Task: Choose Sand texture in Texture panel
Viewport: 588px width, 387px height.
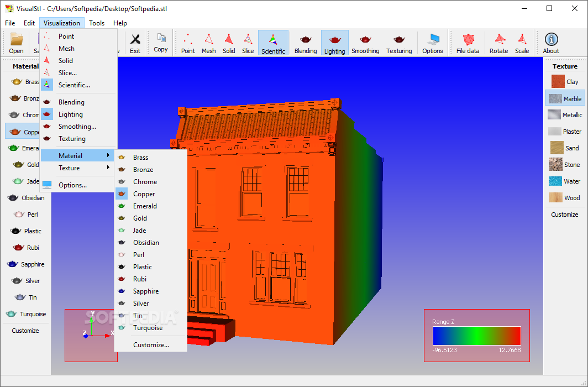Action: tap(565, 148)
